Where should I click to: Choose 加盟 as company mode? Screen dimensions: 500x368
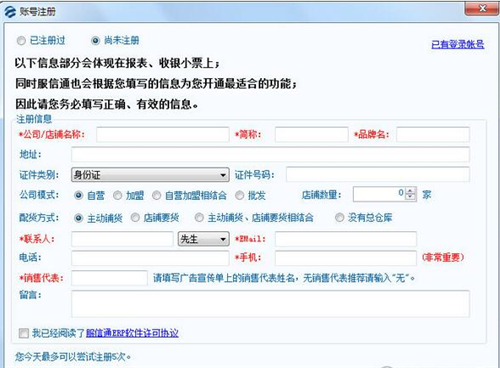[118, 195]
